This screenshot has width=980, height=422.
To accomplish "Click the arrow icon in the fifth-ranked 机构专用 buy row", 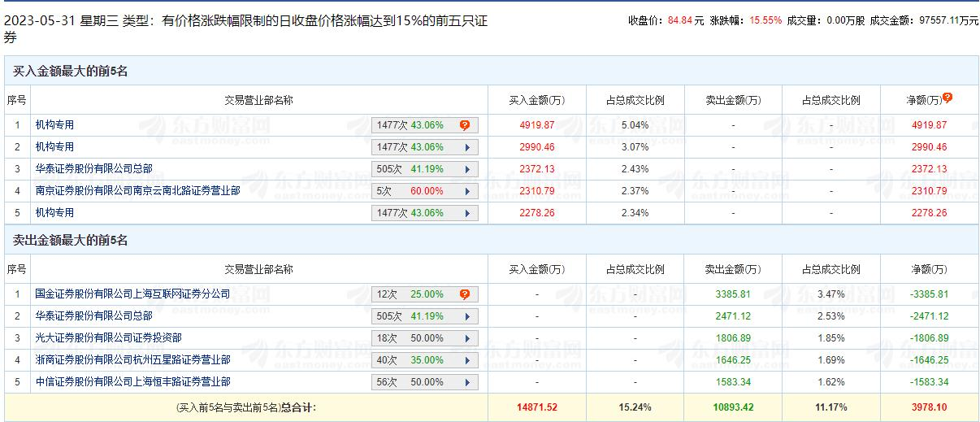I will click(x=467, y=213).
